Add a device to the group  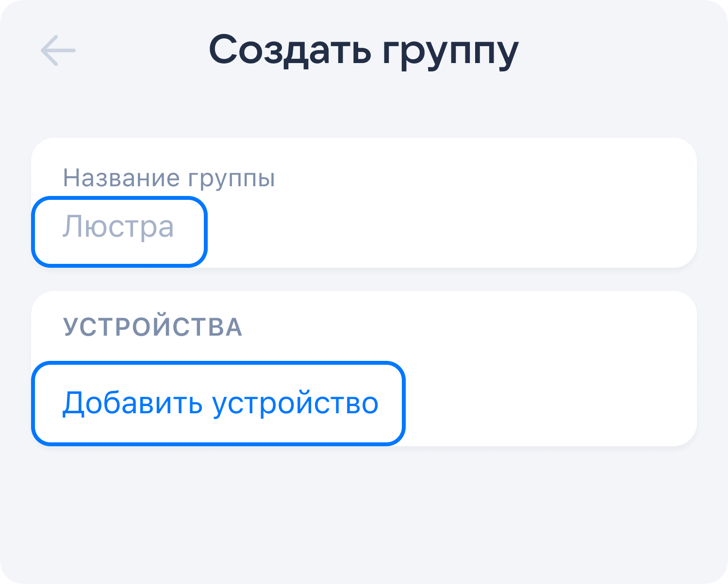click(x=219, y=403)
